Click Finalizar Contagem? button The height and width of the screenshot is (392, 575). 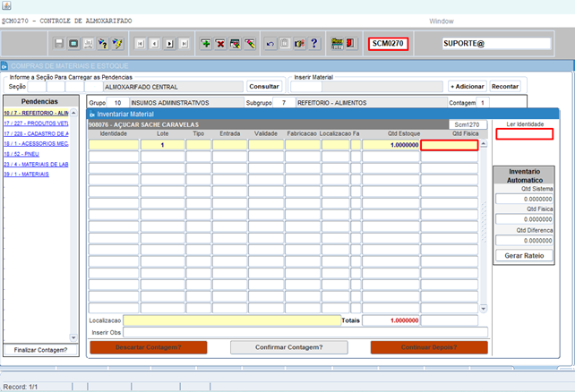(x=40, y=350)
